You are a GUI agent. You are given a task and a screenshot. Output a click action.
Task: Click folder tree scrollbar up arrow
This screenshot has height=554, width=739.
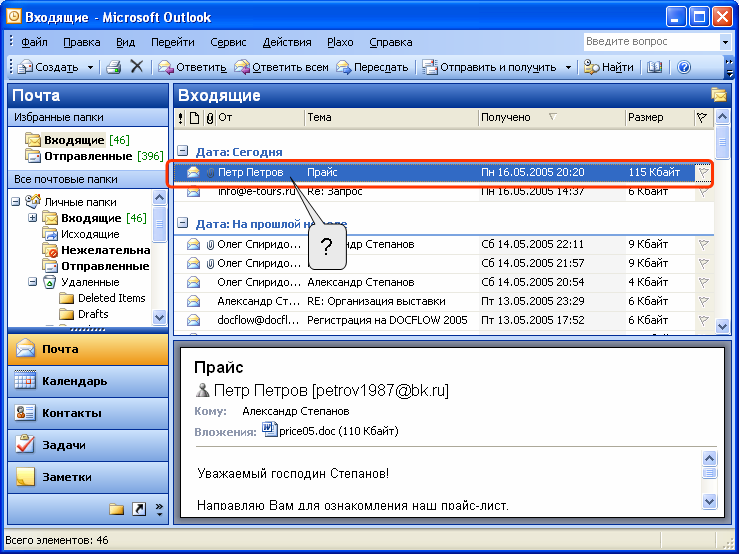tap(159, 198)
